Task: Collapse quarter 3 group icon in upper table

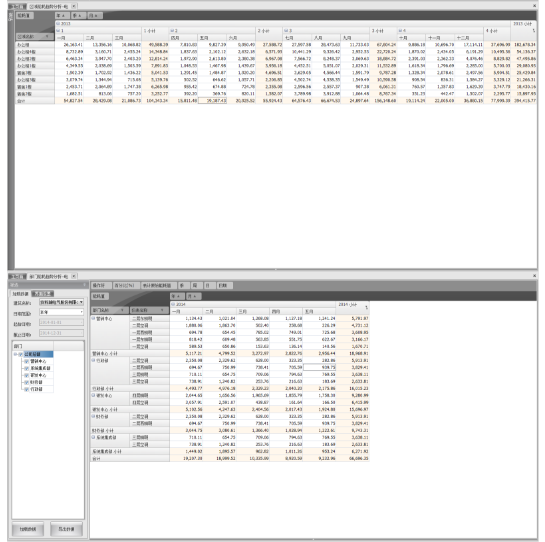Action: [285, 31]
